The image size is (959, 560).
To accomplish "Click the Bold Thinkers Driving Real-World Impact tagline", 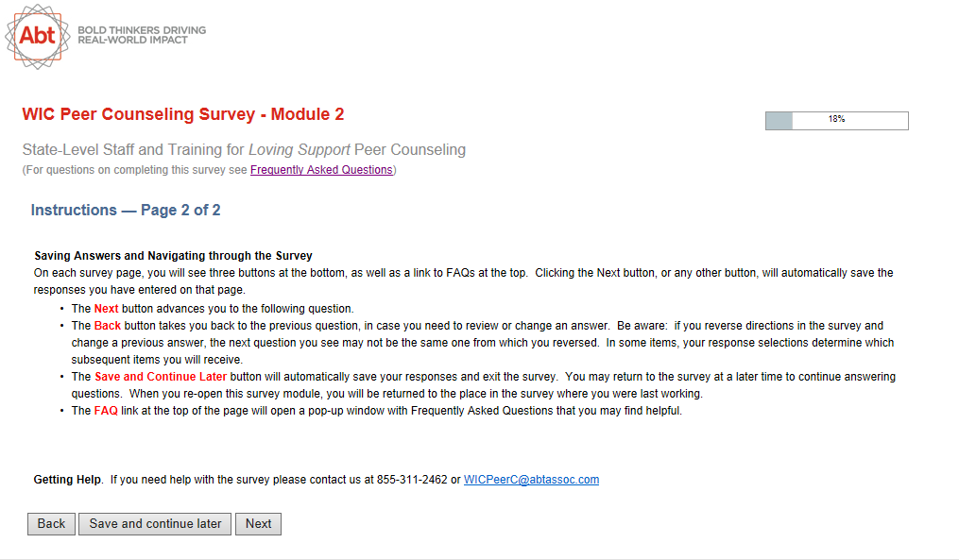I will (141, 36).
